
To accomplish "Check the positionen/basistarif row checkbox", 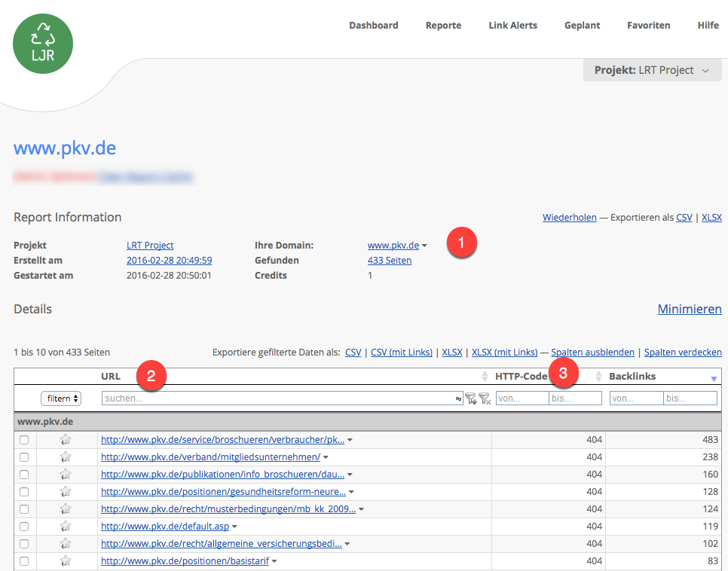I will [24, 561].
